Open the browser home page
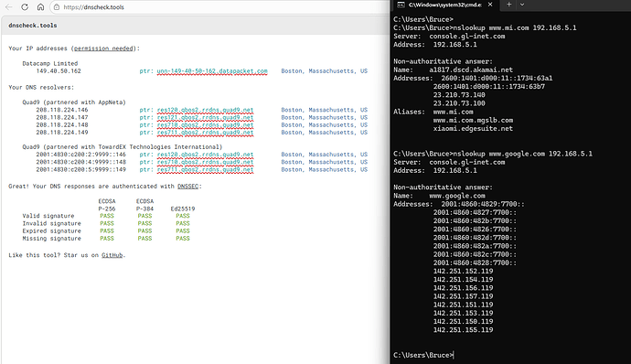Image resolution: width=631 pixels, height=364 pixels. [40, 6]
